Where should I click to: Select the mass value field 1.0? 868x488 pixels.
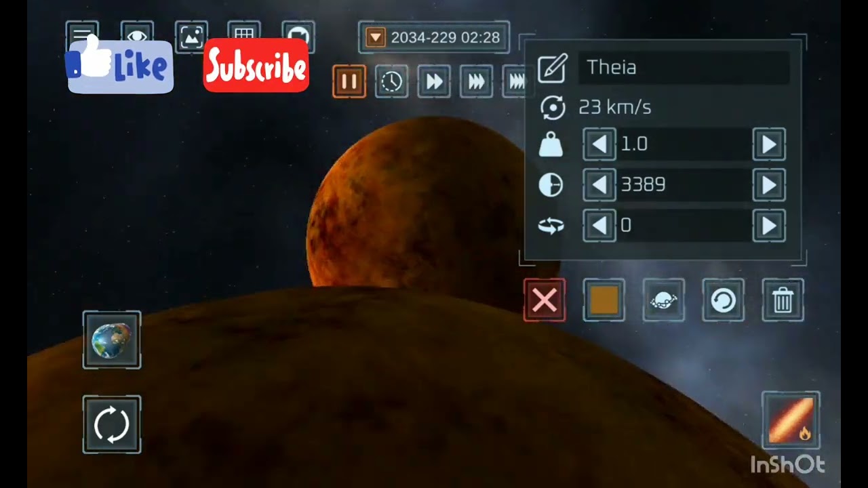pos(684,144)
